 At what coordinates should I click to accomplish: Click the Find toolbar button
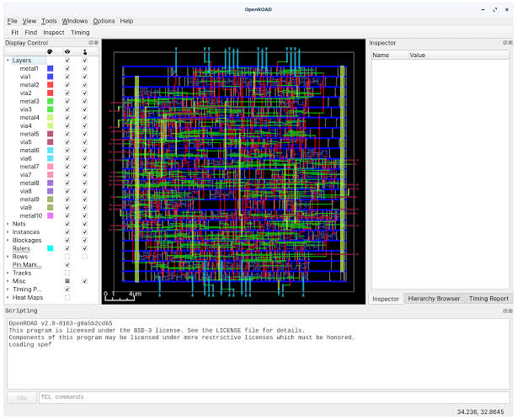click(x=31, y=33)
